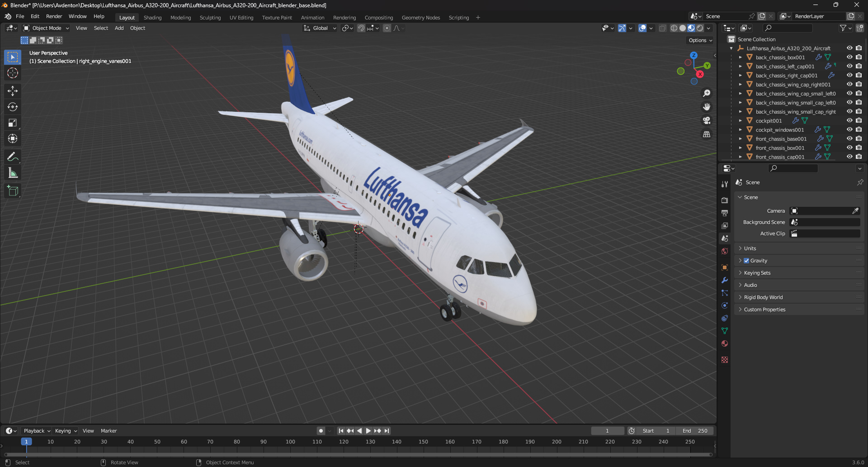868x467 pixels.
Task: Activate the Rotate tool
Action: point(13,107)
